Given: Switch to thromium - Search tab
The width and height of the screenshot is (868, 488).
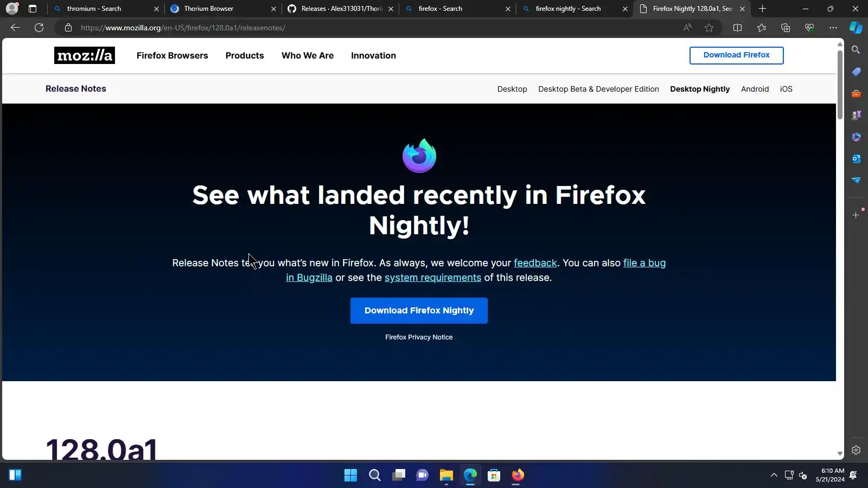Looking at the screenshot, I should (106, 9).
